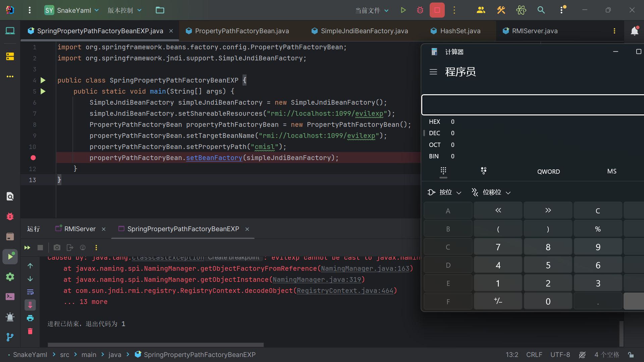Open the Code With Me people icon

(x=481, y=10)
